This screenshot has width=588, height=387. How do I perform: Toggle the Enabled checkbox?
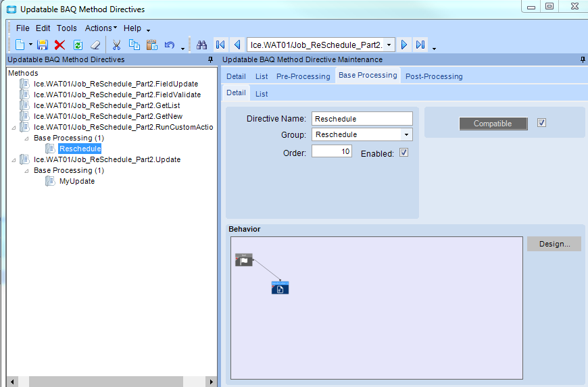403,153
